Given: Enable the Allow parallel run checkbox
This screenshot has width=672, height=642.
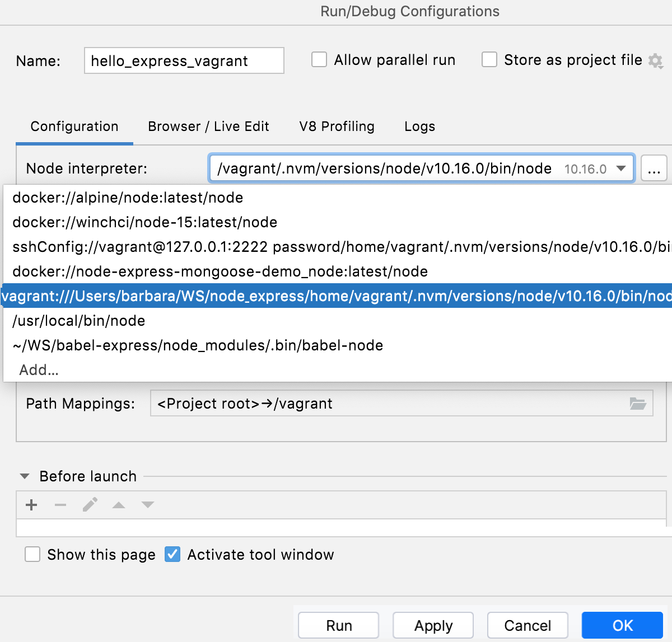Looking at the screenshot, I should tap(319, 59).
